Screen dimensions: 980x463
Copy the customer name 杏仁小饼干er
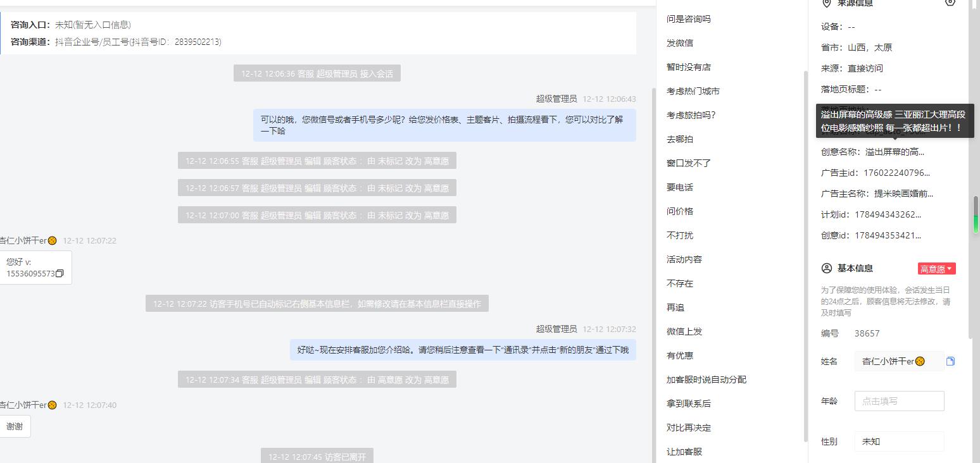[950, 361]
